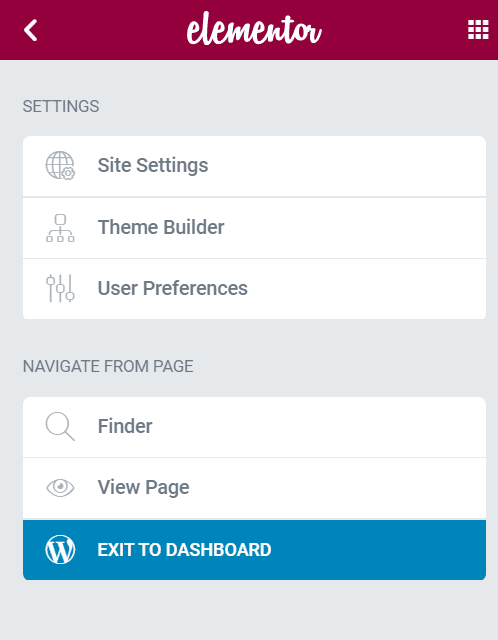Follow the View Page link text
Viewport: 498px width, 640px height.
[x=143, y=487]
